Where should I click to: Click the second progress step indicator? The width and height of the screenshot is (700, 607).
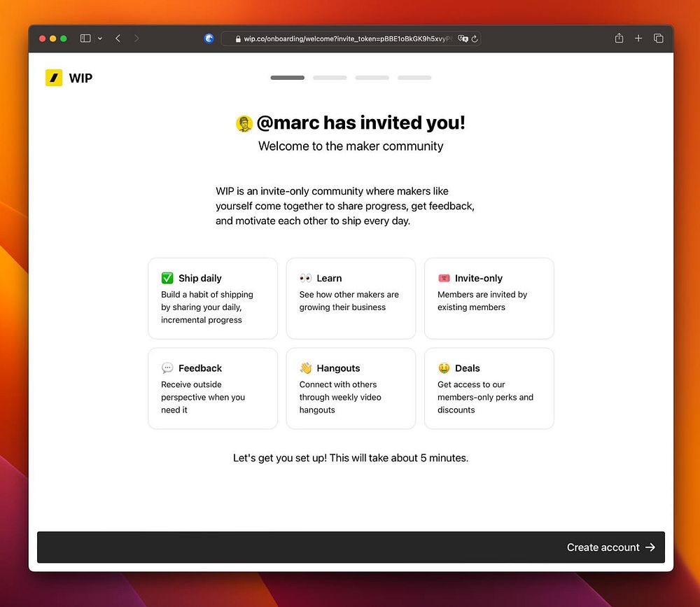coord(330,78)
